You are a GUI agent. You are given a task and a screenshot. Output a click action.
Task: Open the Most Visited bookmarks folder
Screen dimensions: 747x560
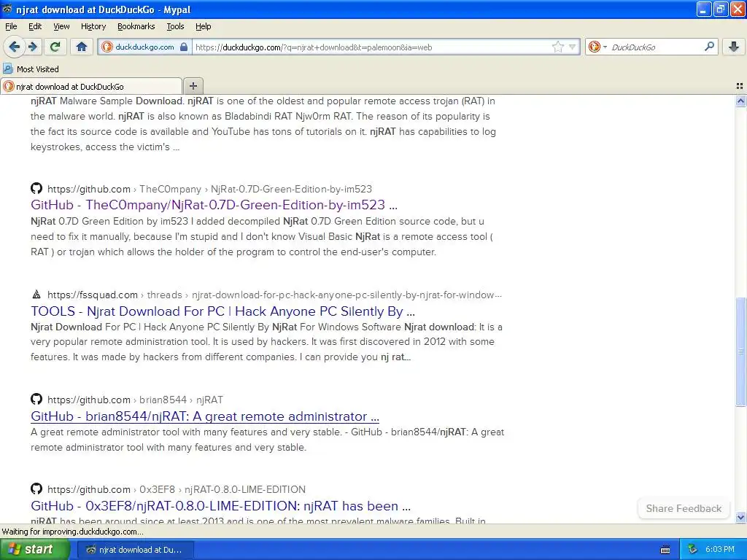(31, 69)
